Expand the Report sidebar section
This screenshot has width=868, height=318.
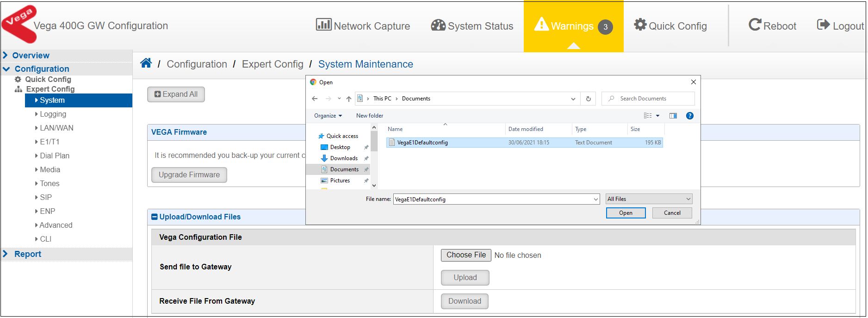coord(6,254)
